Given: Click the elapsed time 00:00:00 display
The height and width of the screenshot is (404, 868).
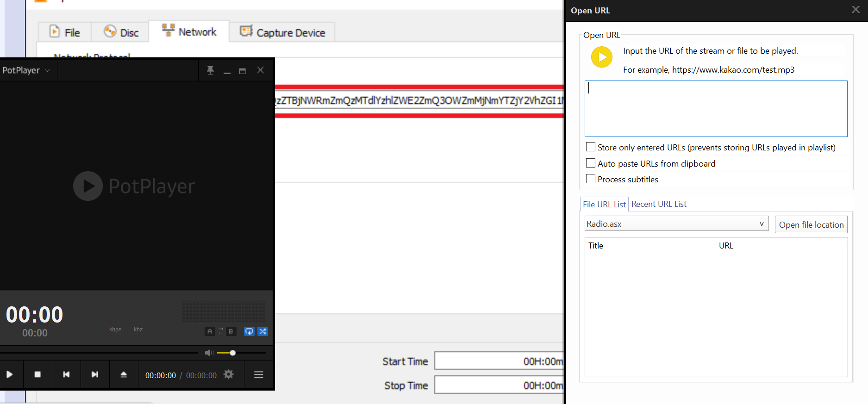Looking at the screenshot, I should coord(161,375).
